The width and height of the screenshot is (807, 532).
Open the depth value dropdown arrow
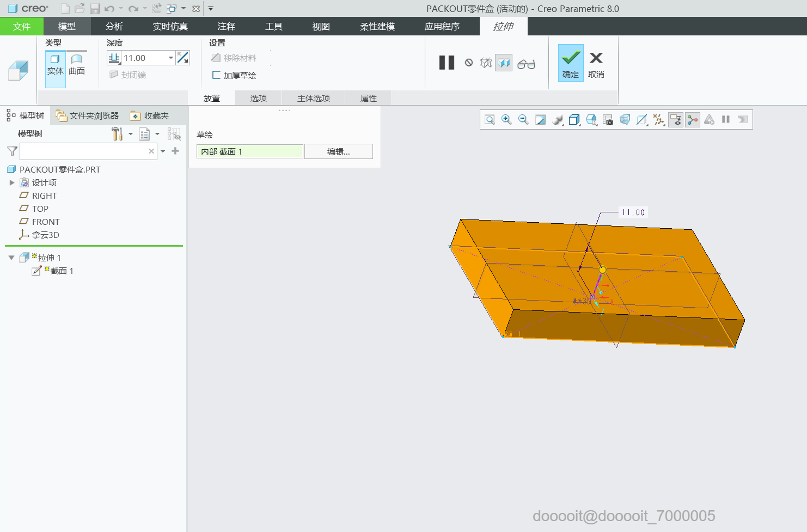pyautogui.click(x=170, y=58)
